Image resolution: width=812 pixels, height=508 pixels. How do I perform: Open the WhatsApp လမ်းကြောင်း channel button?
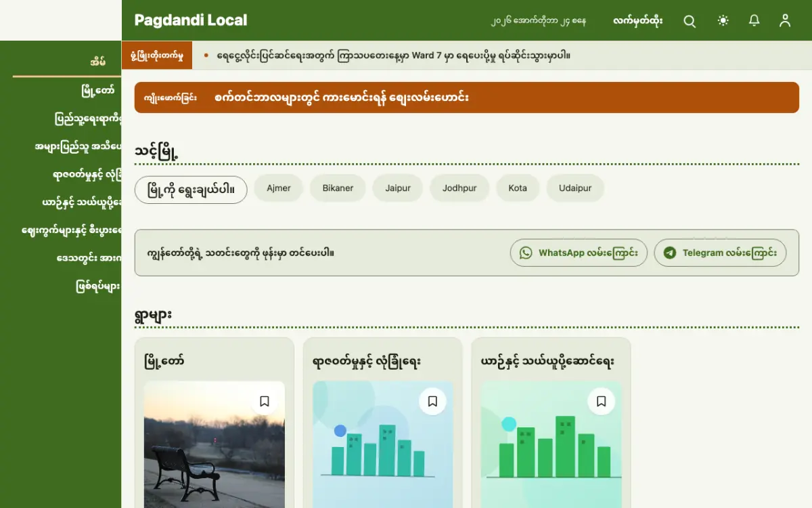pyautogui.click(x=579, y=253)
